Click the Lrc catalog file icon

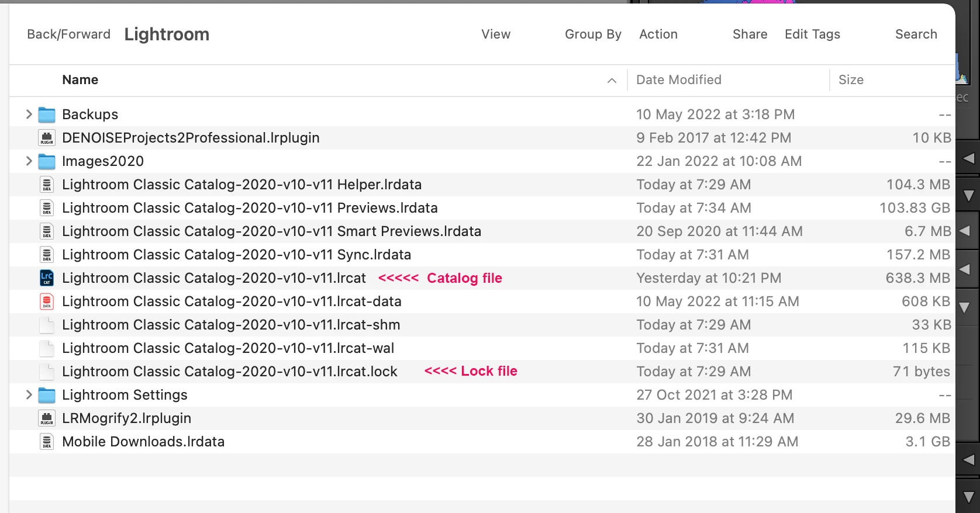pos(47,278)
